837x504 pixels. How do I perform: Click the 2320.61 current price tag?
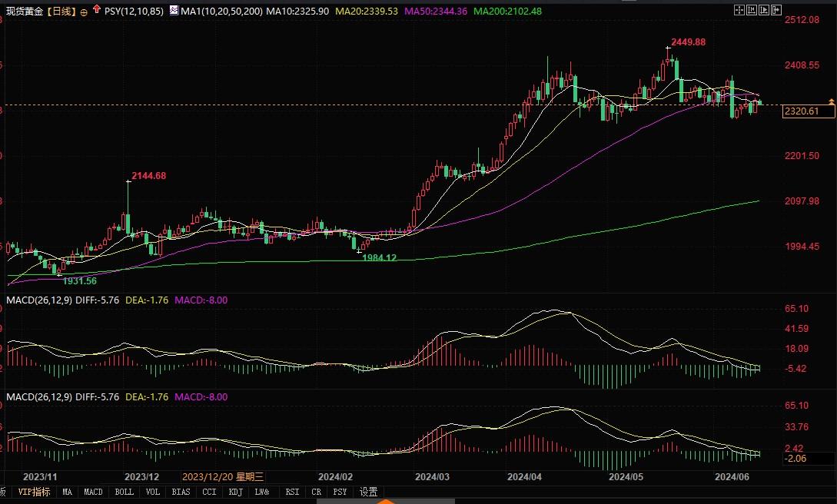coord(800,112)
